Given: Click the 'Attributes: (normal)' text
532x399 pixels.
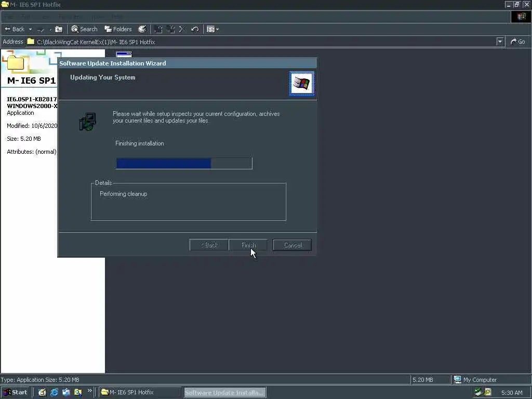Looking at the screenshot, I should [x=32, y=152].
